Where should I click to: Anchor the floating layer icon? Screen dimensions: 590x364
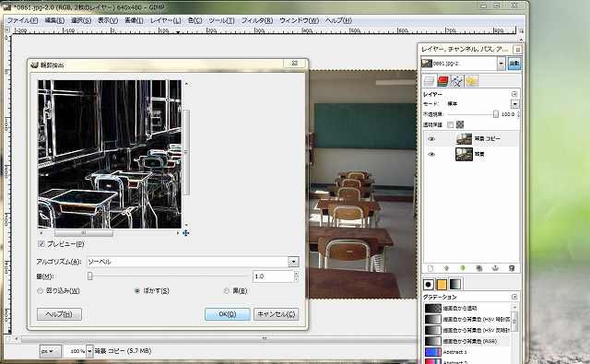coord(495,268)
